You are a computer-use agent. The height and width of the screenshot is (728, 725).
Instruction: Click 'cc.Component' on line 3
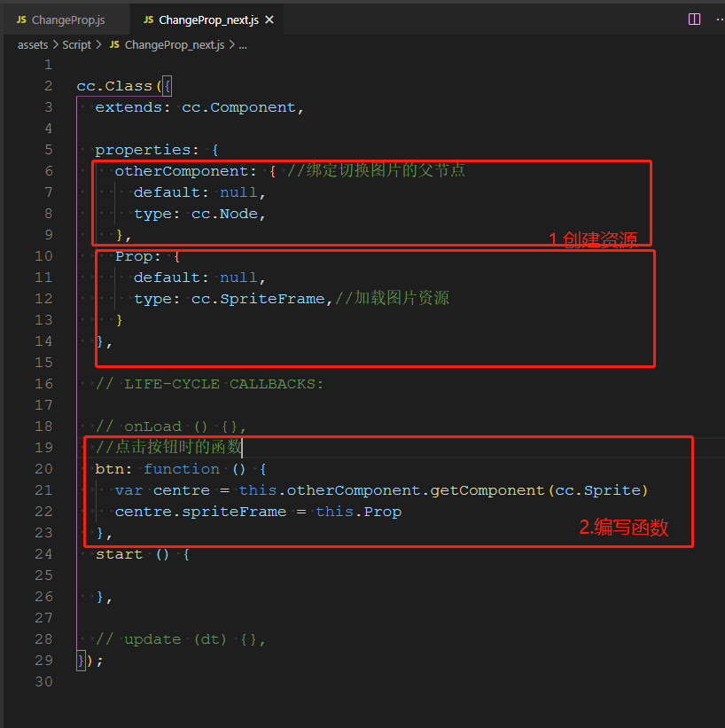[x=238, y=107]
